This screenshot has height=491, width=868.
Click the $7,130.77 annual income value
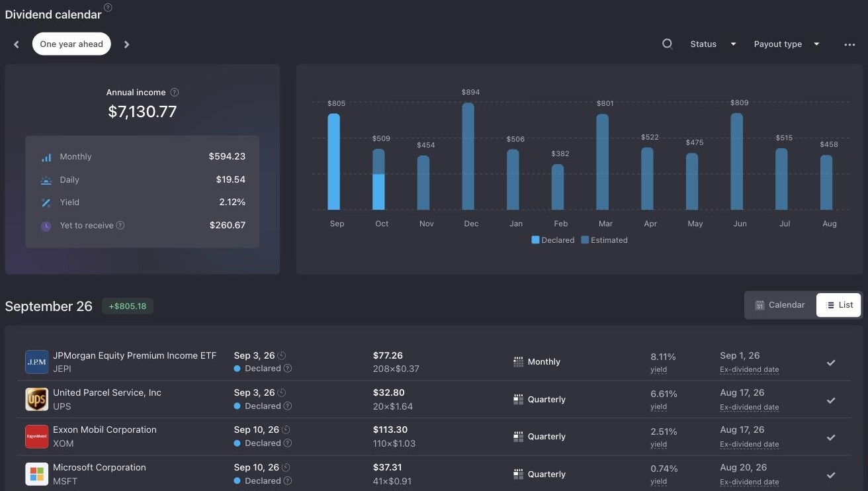(143, 111)
